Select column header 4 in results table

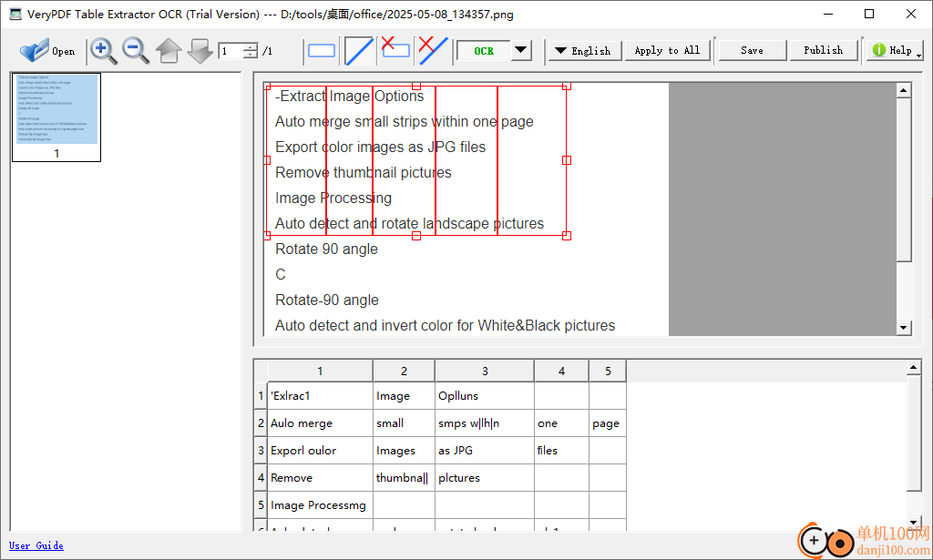tap(561, 371)
